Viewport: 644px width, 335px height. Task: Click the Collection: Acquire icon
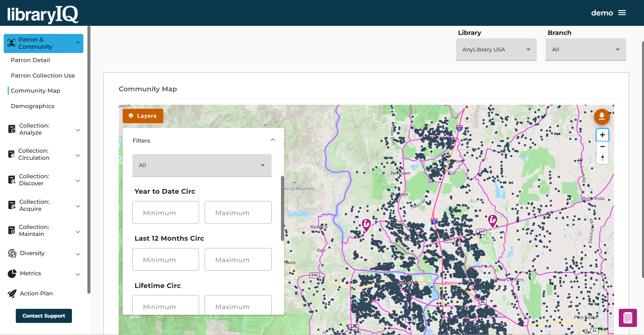pos(12,205)
